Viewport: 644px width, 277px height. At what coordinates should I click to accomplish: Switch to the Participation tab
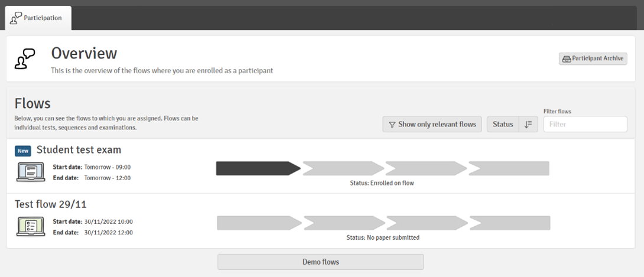tap(38, 18)
